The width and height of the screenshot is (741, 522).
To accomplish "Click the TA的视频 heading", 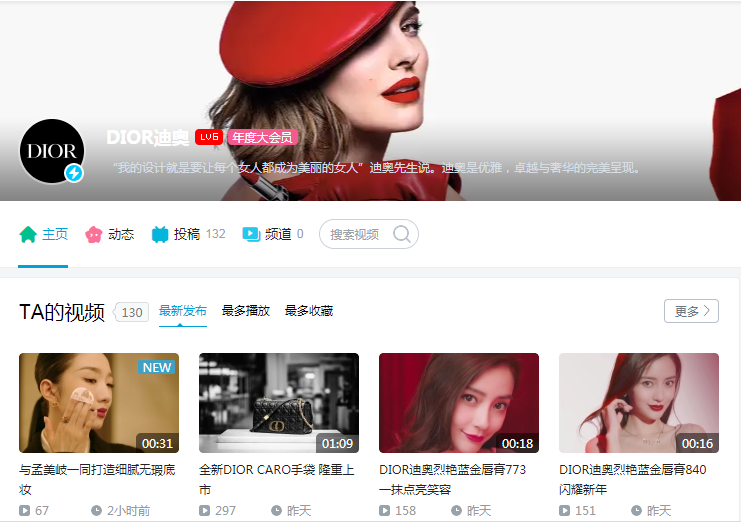I will tap(62, 312).
